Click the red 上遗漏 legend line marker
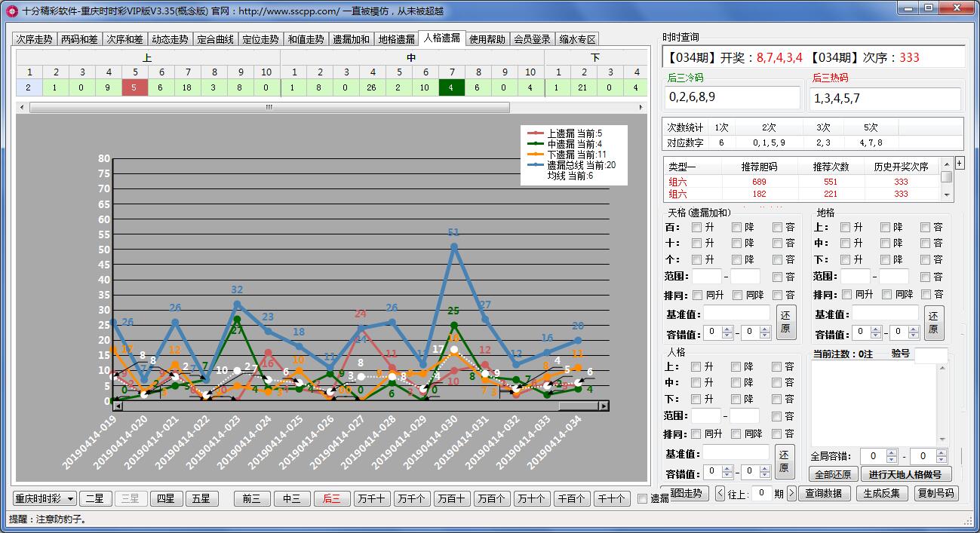980x533 pixels. coord(536,133)
